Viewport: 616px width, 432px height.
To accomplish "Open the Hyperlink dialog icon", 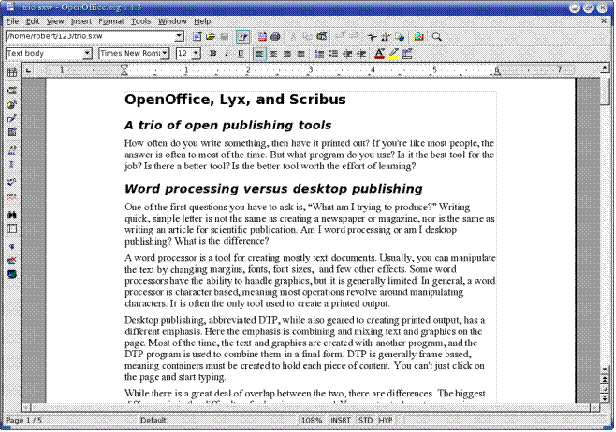I will click(400, 37).
